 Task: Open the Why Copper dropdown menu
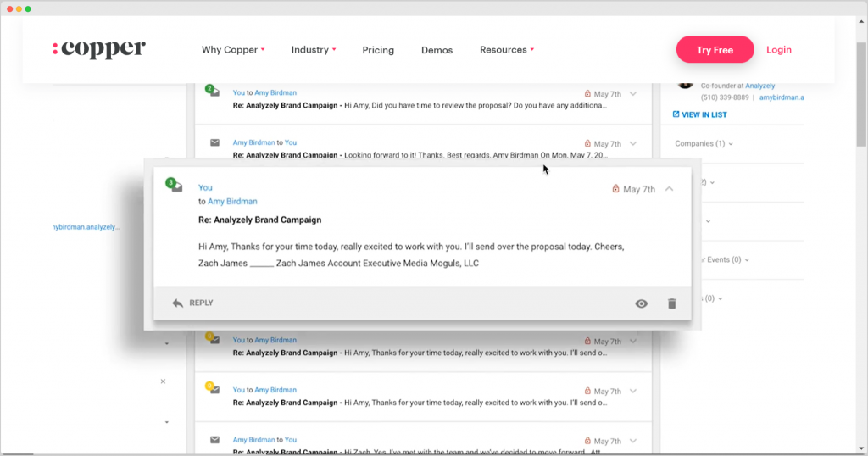(x=233, y=50)
